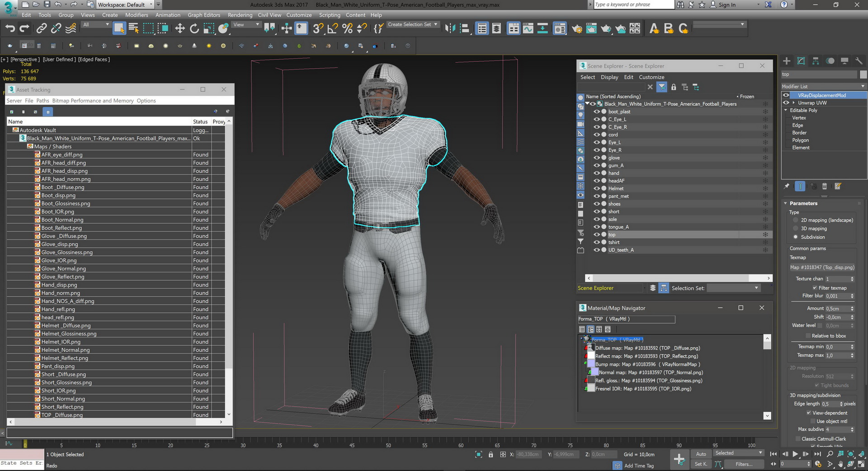This screenshot has height=471, width=868.
Task: Open the Modify command panel tab
Action: pyautogui.click(x=801, y=61)
